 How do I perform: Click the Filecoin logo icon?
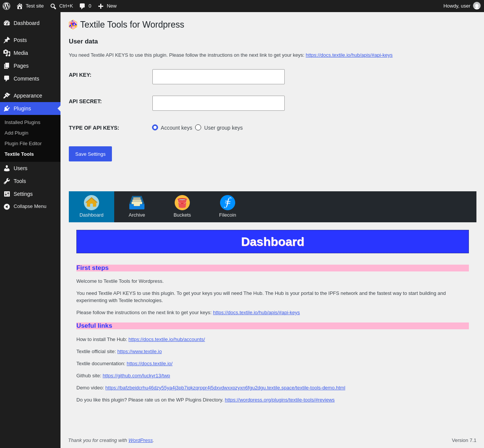[228, 203]
